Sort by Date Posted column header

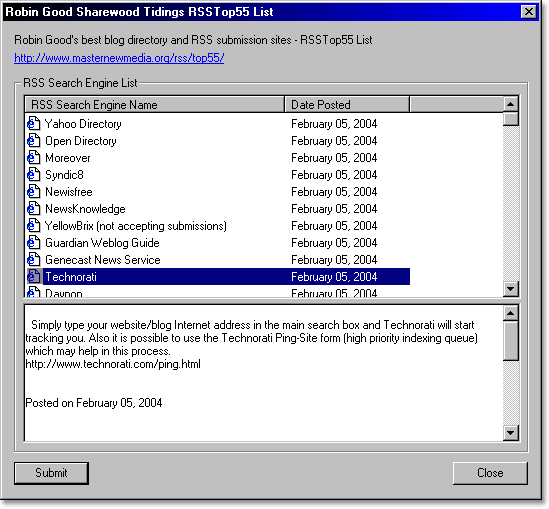click(347, 105)
